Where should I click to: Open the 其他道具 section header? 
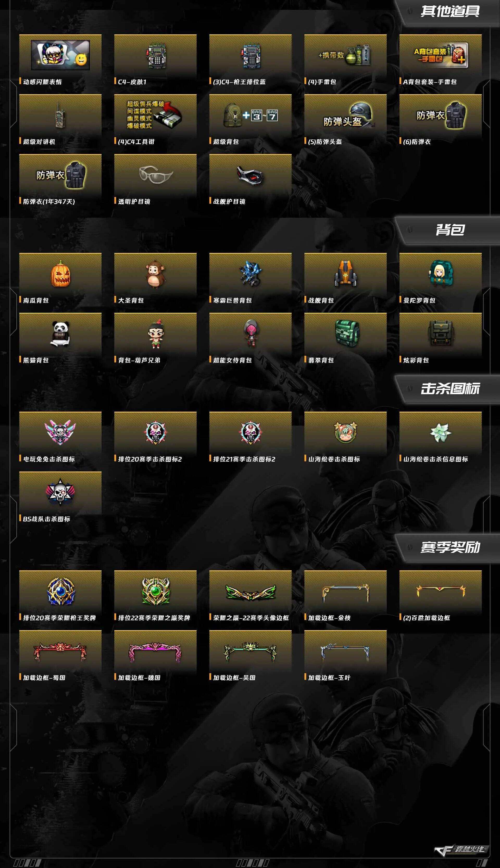pos(450,11)
